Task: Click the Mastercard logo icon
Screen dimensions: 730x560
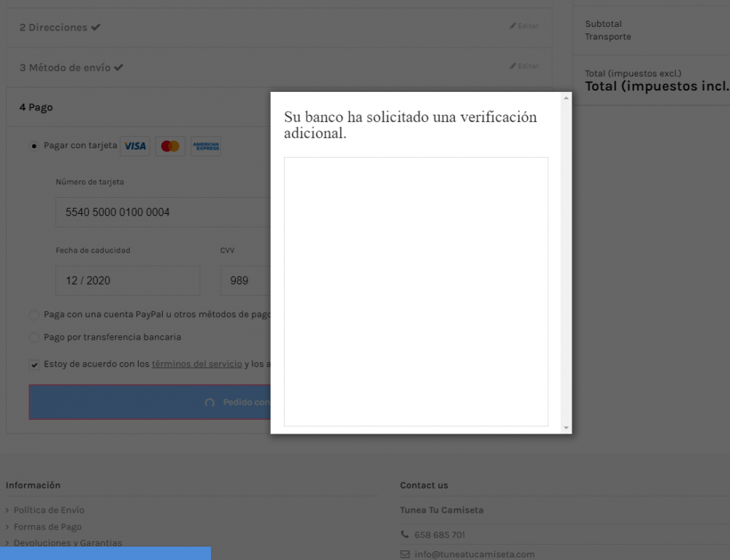Action: (x=170, y=146)
